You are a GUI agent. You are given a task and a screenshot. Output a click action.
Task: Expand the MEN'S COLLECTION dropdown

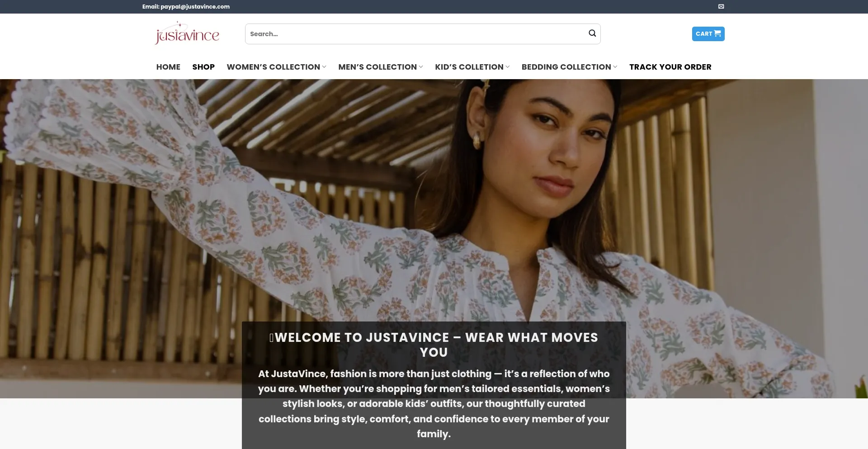coord(378,67)
